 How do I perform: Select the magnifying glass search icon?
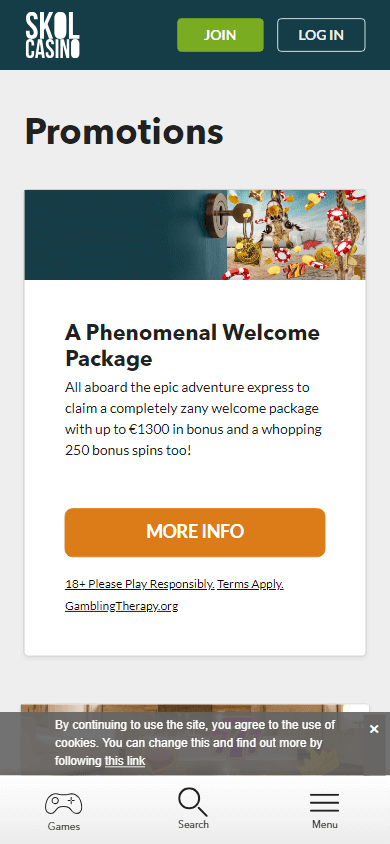pyautogui.click(x=193, y=802)
